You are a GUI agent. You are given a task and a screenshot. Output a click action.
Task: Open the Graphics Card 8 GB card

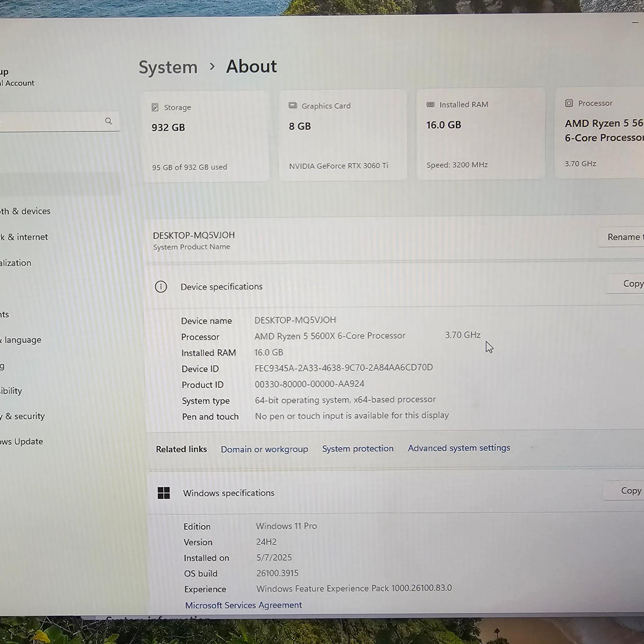click(x=343, y=135)
